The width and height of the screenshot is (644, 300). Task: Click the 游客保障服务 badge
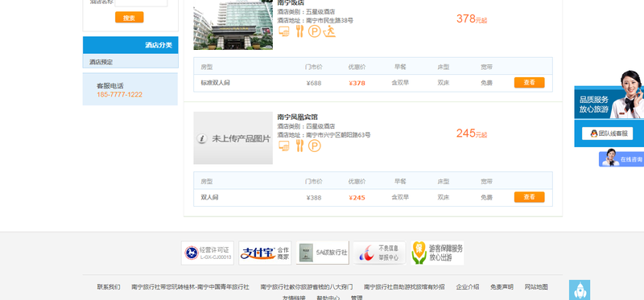(x=437, y=253)
